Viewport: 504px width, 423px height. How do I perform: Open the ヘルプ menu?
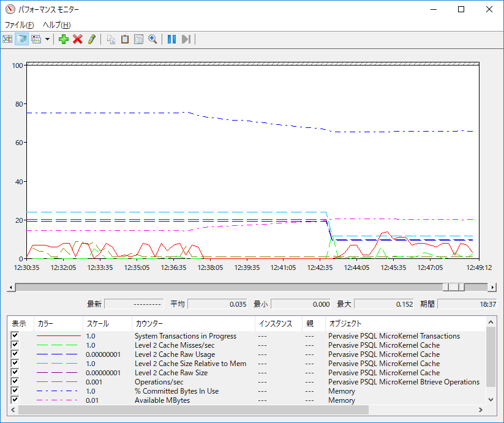pos(56,25)
